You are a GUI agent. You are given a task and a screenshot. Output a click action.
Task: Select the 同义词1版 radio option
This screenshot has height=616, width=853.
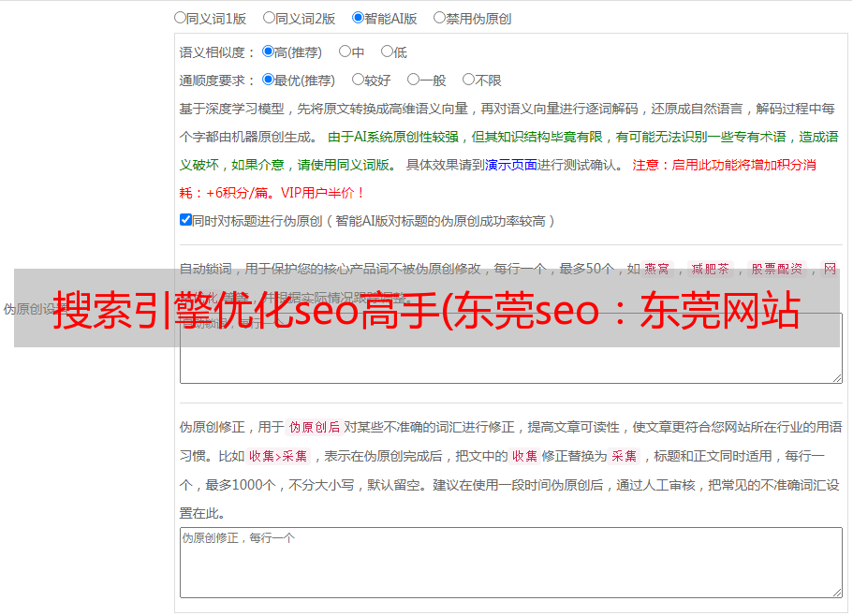[x=180, y=18]
